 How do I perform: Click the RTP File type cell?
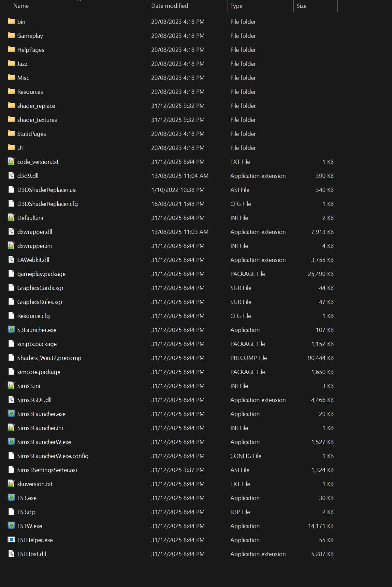pyautogui.click(x=240, y=512)
